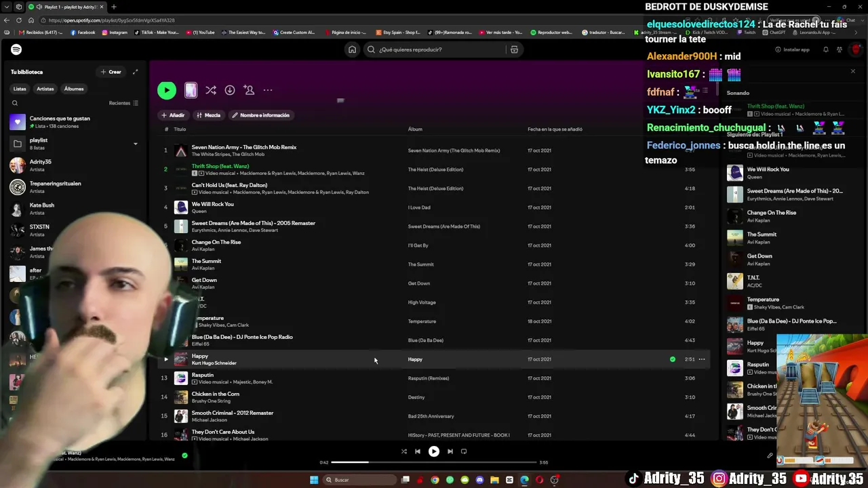Open artist link Kurt Hugo Schneider

click(214, 363)
